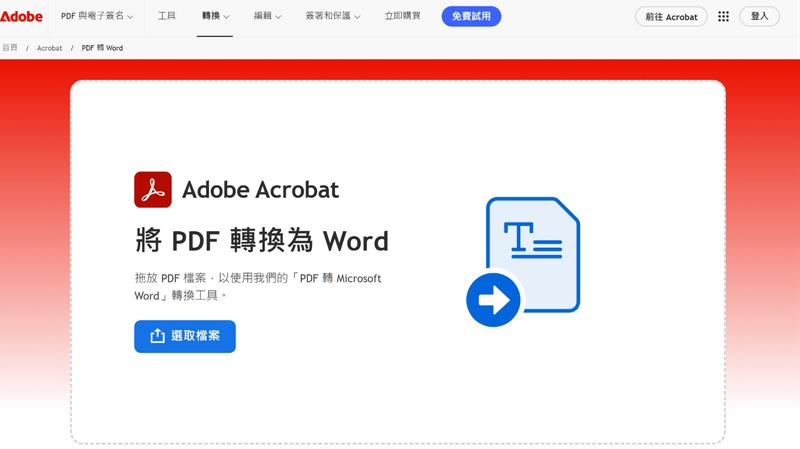Image resolution: width=800 pixels, height=449 pixels.
Task: Click the blue document conversion illustration
Action: pos(523,262)
